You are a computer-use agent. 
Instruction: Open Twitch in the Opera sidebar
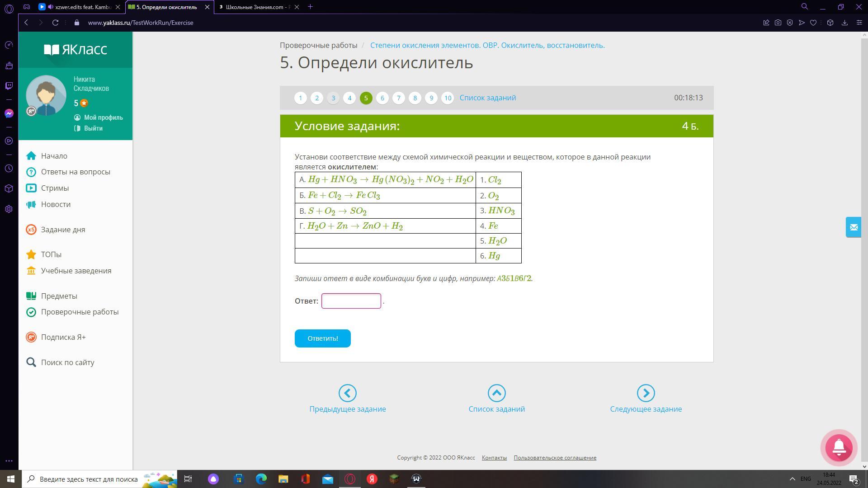pos(9,86)
